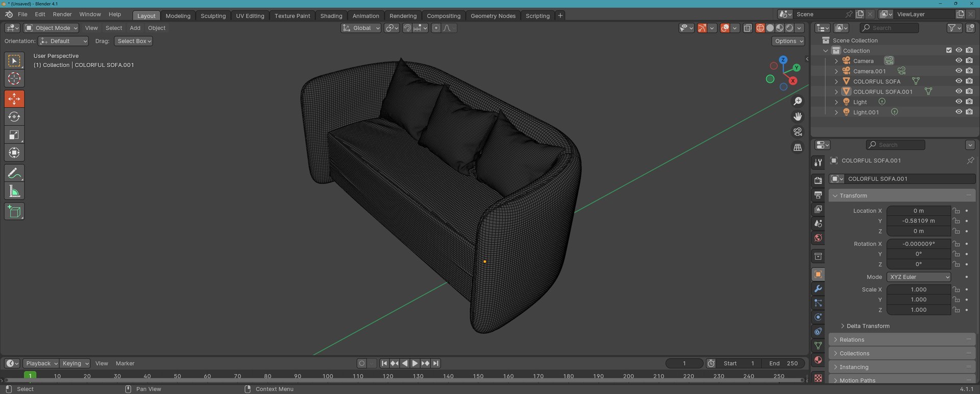Hide COLORFUL SOFA.001 in viewport
Image resolution: width=980 pixels, height=394 pixels.
pos(959,91)
